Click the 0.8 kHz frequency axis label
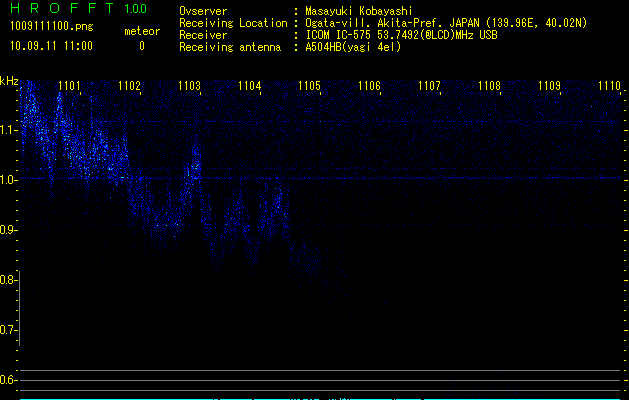The height and width of the screenshot is (400, 629). (7, 280)
